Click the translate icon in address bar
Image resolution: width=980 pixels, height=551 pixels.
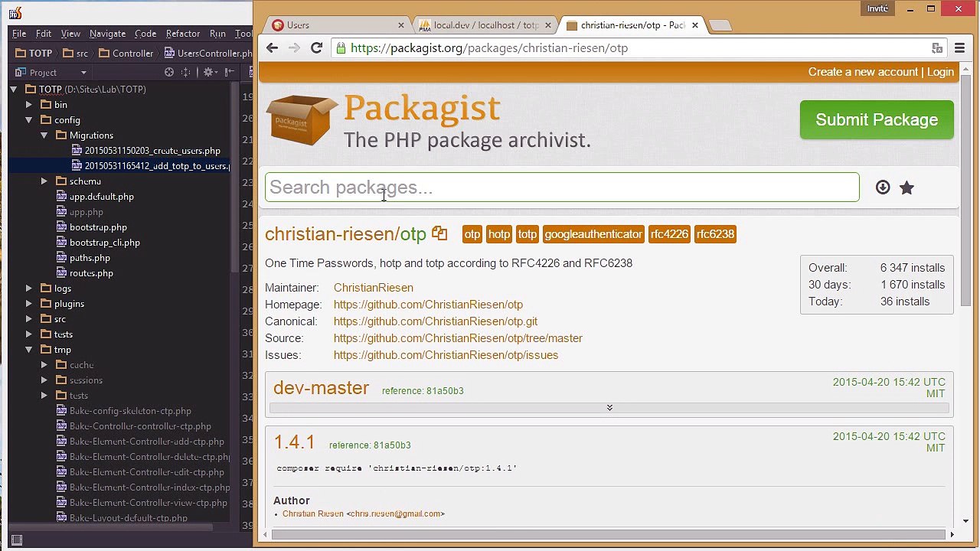937,48
